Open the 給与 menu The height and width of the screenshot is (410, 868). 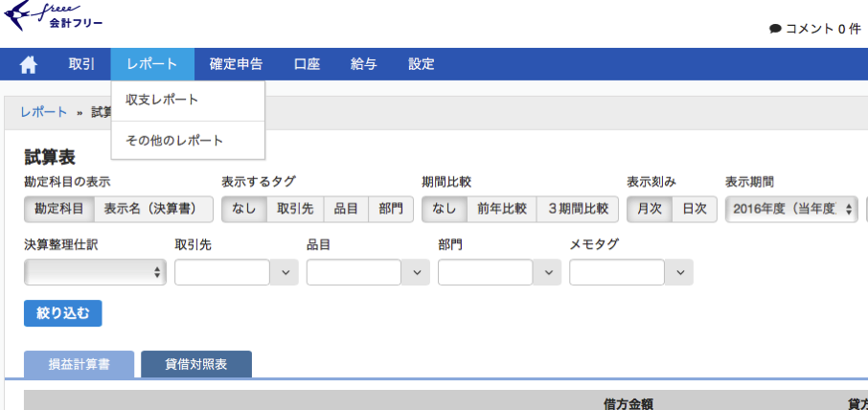(364, 64)
